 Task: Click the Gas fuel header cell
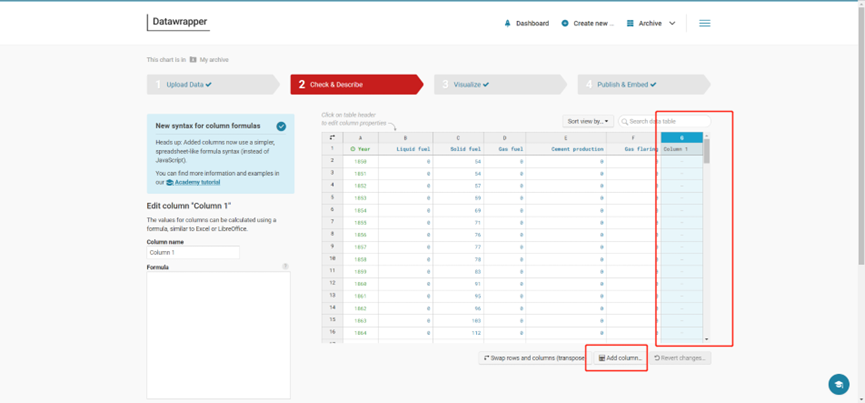504,149
